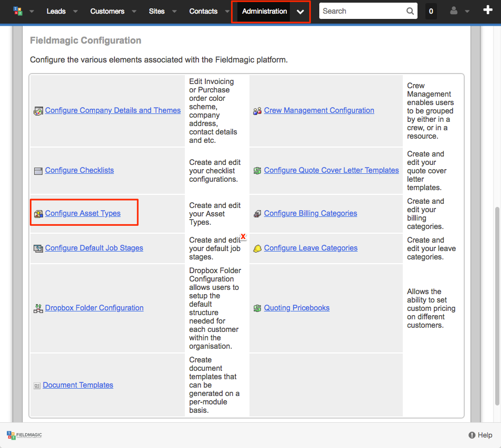This screenshot has height=448, width=501.
Task: Open the Quoting Pricebooks link
Action: 297,308
